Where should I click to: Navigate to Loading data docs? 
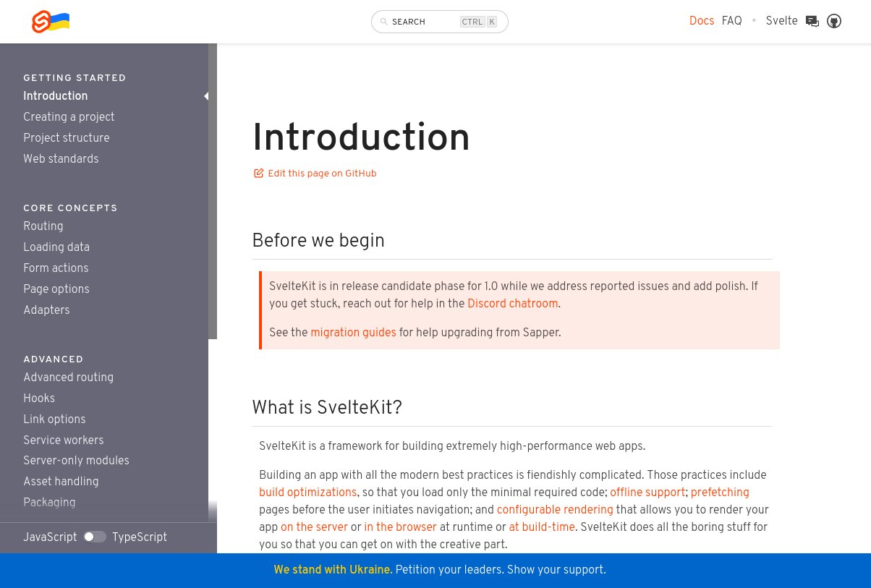(x=56, y=247)
